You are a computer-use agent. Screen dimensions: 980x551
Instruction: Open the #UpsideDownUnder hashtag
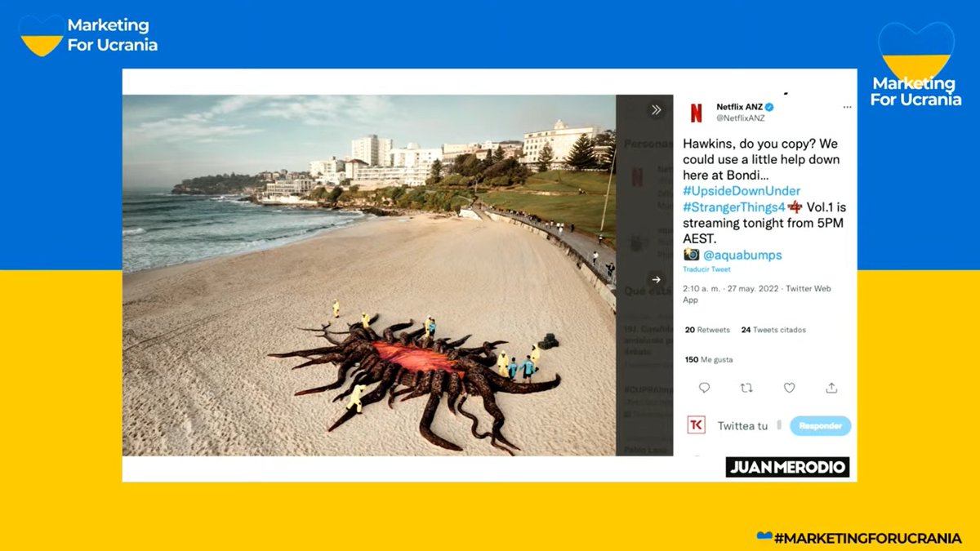coord(741,190)
